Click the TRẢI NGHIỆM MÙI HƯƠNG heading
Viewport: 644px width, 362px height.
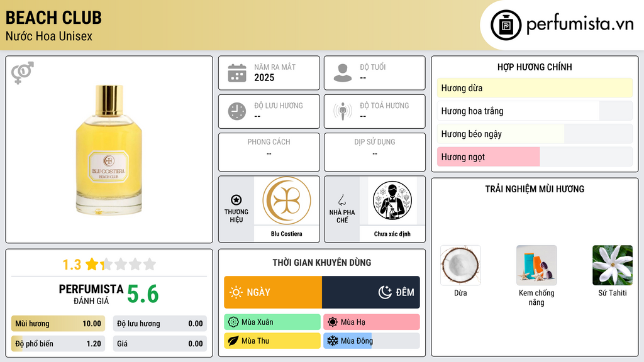tap(535, 189)
